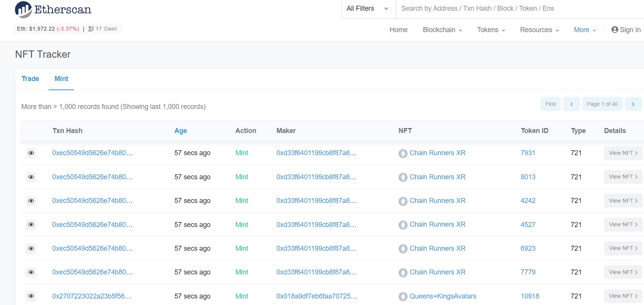This screenshot has width=644, height=305.
Task: Click token icon for Chain Runners XR 6923
Action: (x=403, y=249)
